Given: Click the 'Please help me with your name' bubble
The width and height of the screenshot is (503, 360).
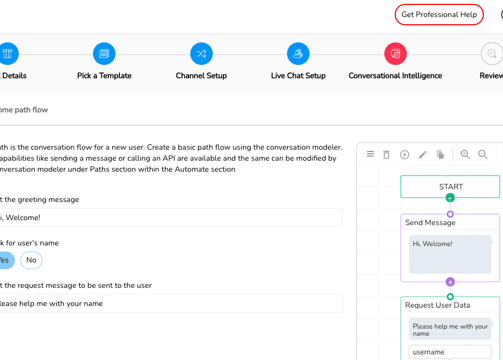Looking at the screenshot, I should pyautogui.click(x=450, y=329).
